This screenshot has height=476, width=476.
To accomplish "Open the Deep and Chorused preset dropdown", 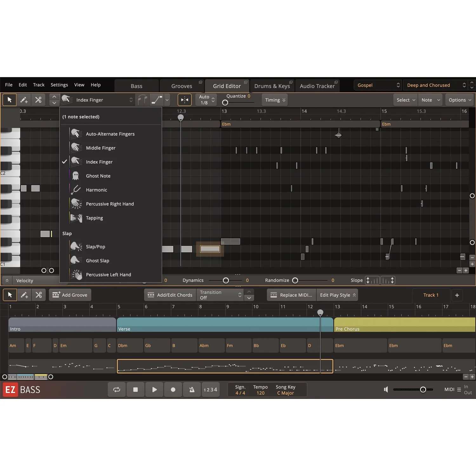I will pos(436,85).
